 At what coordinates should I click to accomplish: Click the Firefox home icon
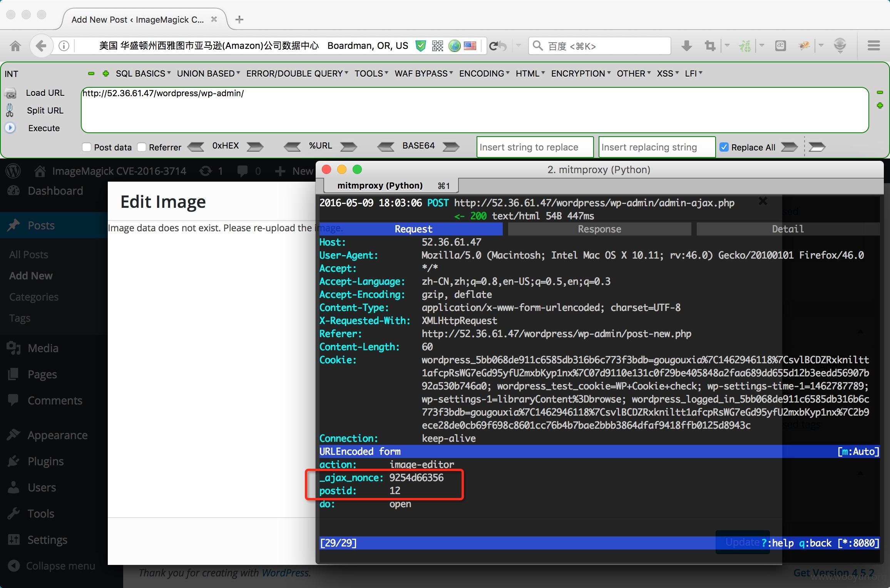coord(15,46)
